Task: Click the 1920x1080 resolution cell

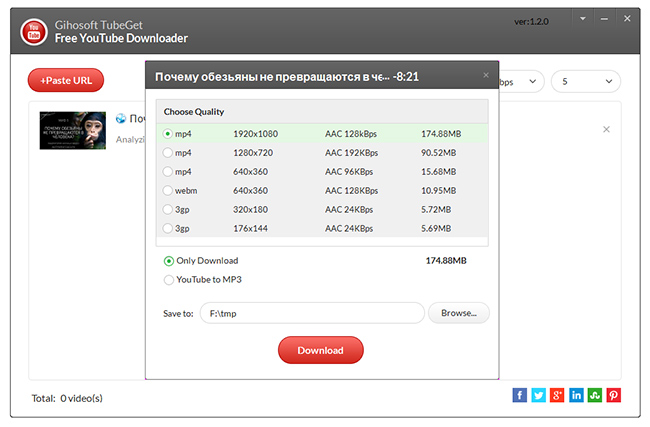Action: coord(255,134)
